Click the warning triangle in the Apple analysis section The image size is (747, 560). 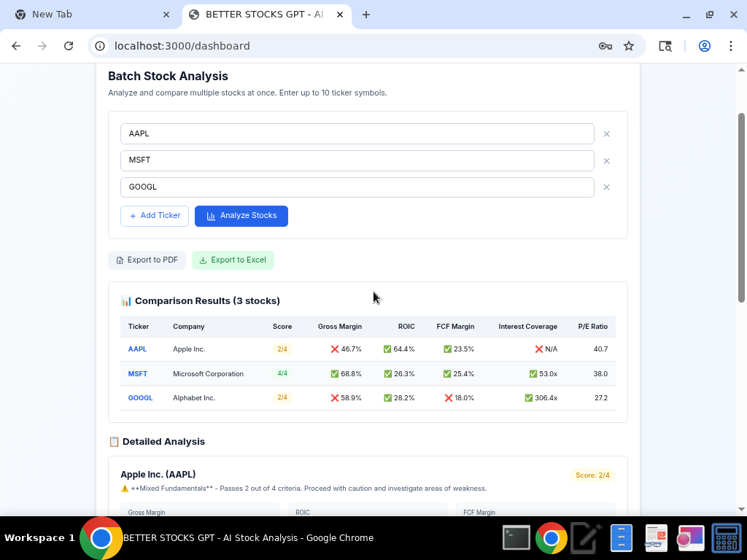click(123, 488)
